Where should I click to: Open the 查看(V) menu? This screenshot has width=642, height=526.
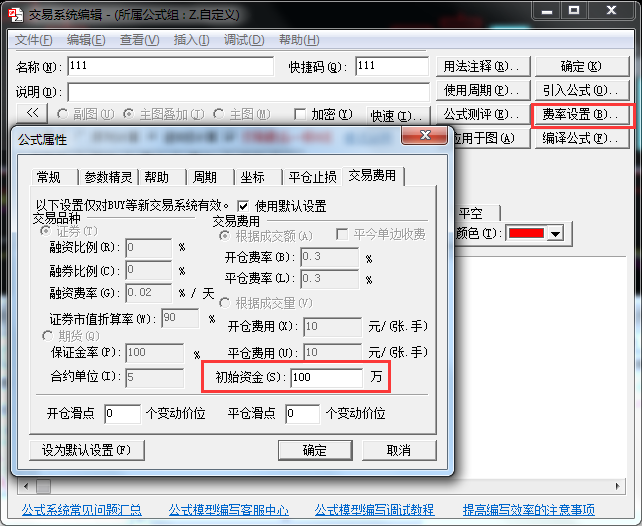pos(139,40)
